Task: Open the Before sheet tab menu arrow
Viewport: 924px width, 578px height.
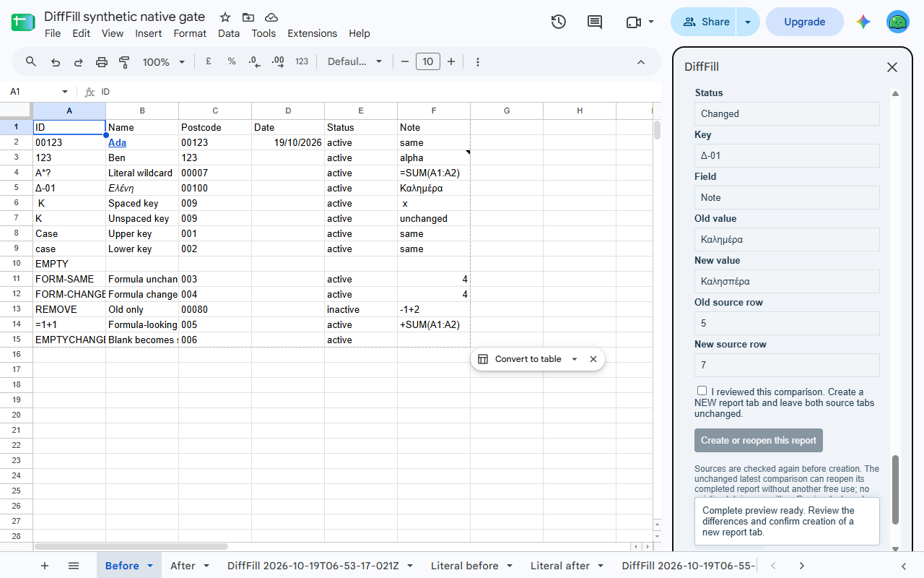Action: pyautogui.click(x=150, y=566)
